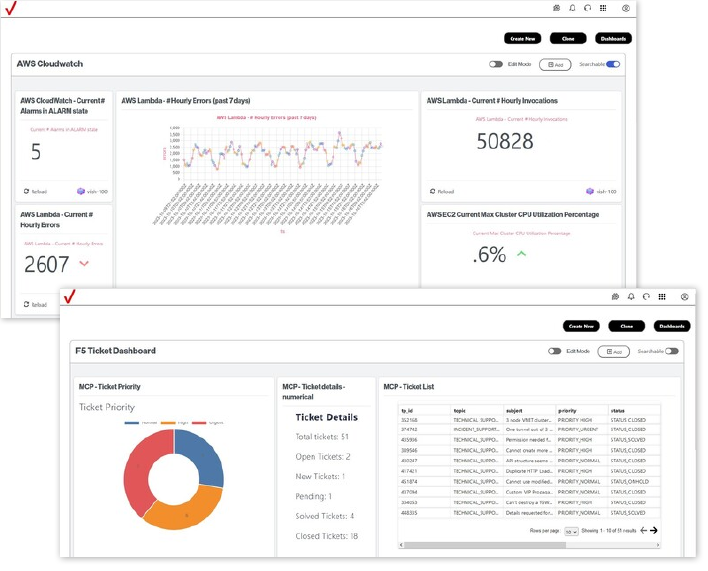Screen dimensions: 708x571
Task: Sort by subject column header
Action: pyautogui.click(x=514, y=411)
